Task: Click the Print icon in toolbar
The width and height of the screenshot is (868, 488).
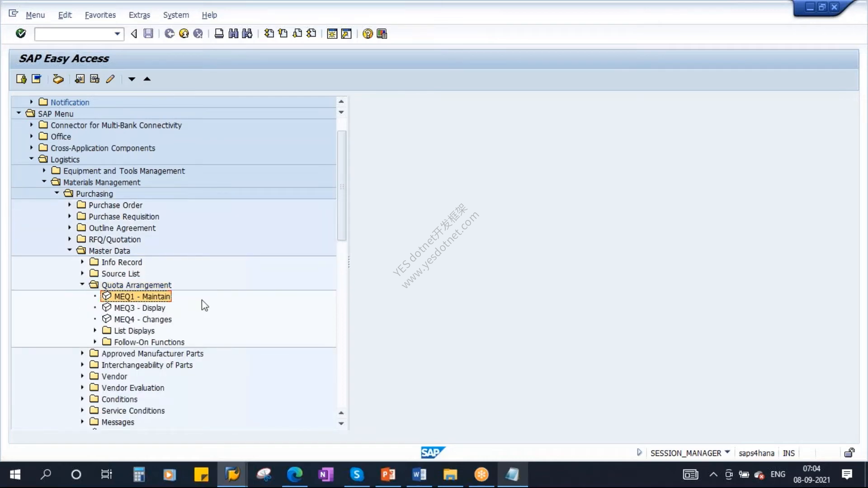Action: pos(219,33)
